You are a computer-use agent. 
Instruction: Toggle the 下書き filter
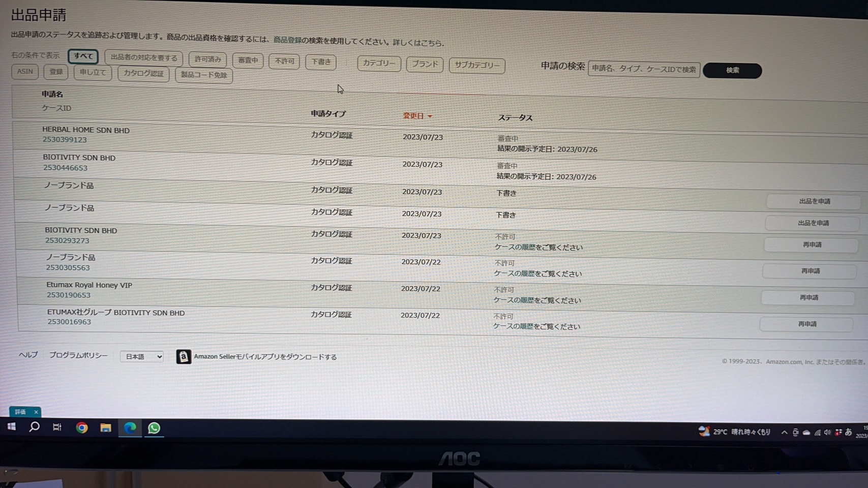coord(321,62)
